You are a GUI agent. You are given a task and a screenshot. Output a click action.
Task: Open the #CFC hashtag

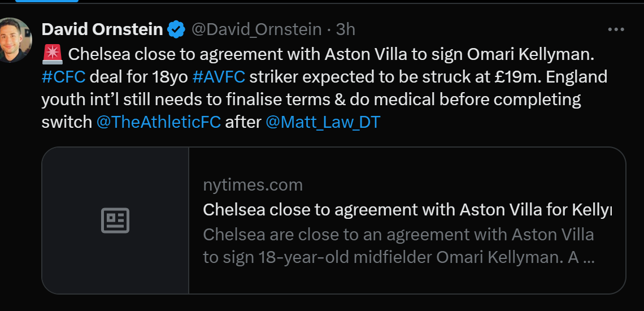63,76
